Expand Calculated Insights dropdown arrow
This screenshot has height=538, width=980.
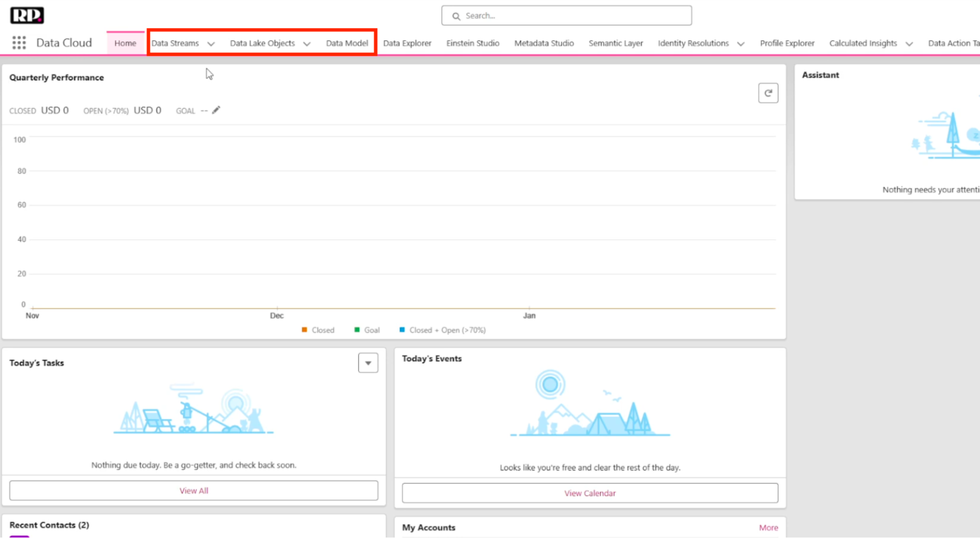(x=909, y=44)
